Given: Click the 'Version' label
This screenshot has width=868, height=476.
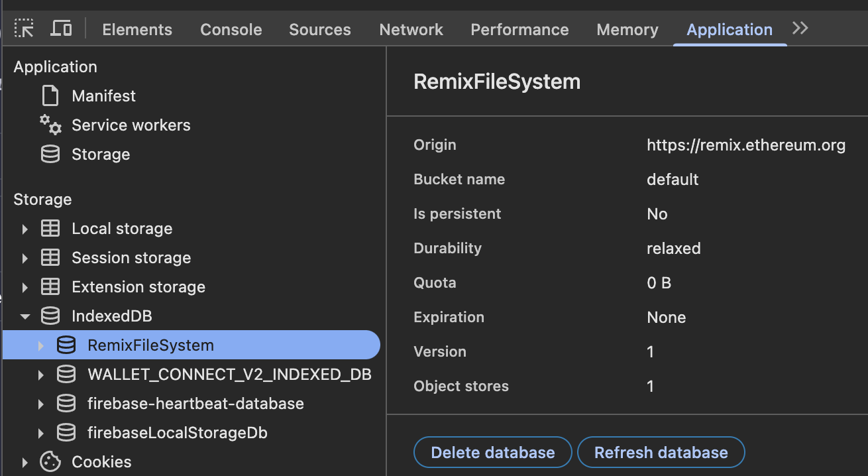Looking at the screenshot, I should point(440,352).
